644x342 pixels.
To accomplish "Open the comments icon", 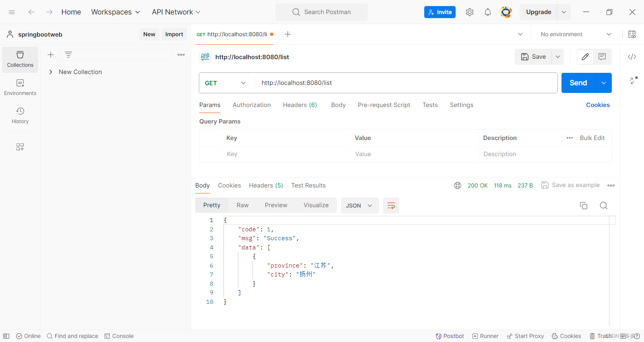I will [602, 57].
